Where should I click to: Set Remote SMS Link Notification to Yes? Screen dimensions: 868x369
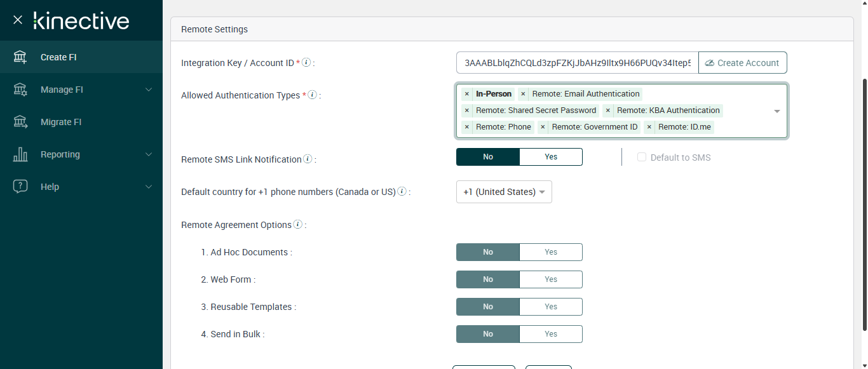[x=550, y=157]
